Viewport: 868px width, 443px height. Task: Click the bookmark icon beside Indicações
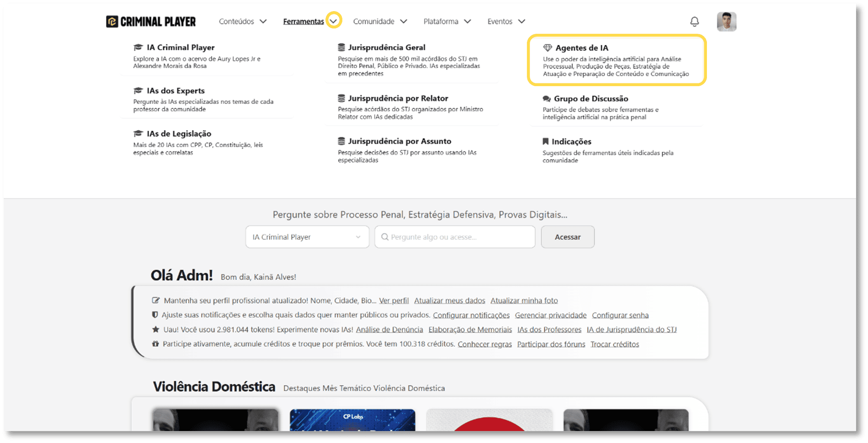coord(546,141)
